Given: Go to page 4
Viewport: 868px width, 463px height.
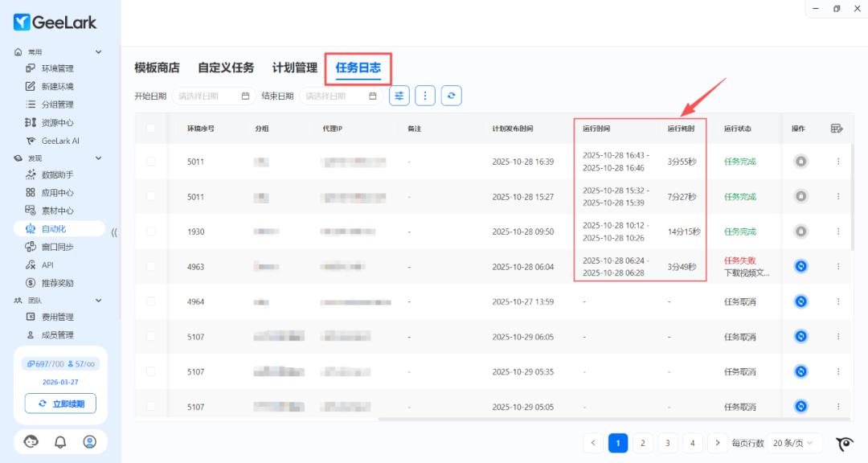Looking at the screenshot, I should click(693, 443).
